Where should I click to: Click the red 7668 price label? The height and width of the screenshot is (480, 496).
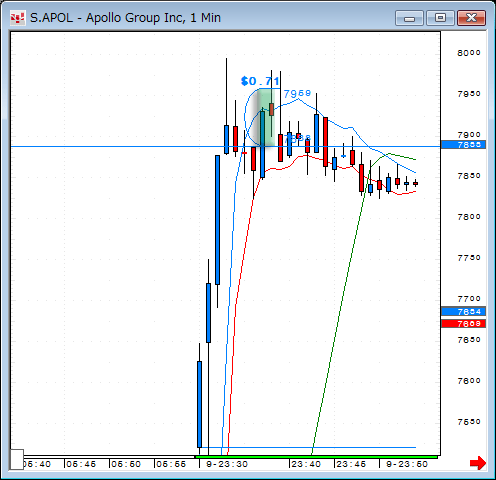coord(463,324)
